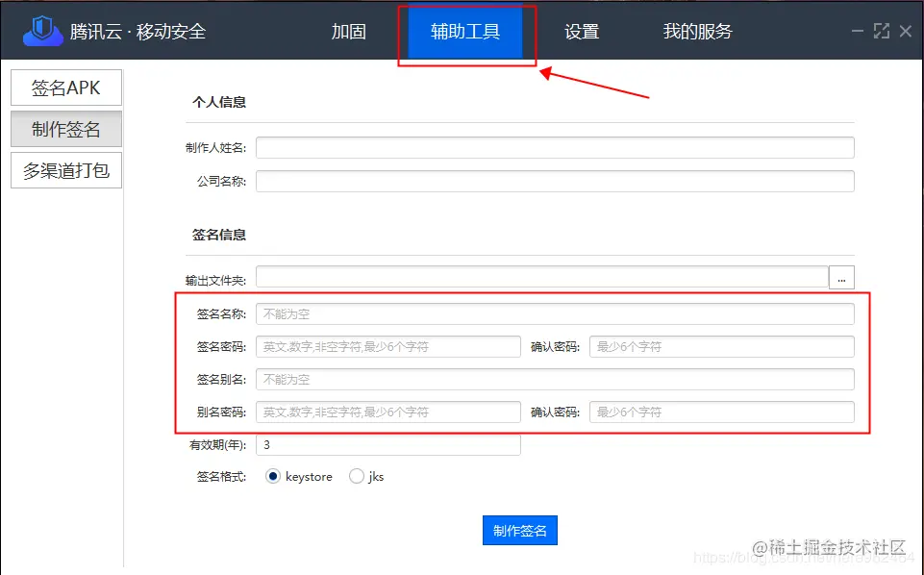Viewport: 924px width, 575px height.
Task: Focus the 签名名称 input field
Action: tap(555, 314)
